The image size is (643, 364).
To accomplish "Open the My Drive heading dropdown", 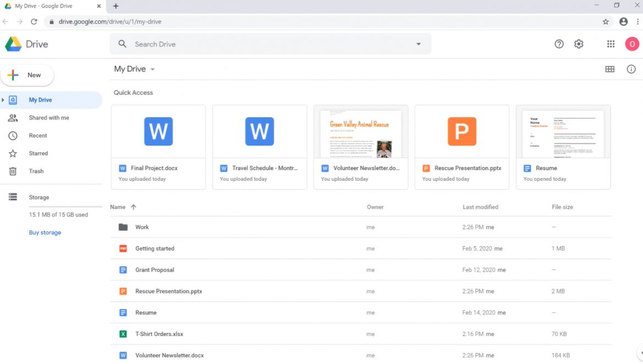I will tap(153, 69).
